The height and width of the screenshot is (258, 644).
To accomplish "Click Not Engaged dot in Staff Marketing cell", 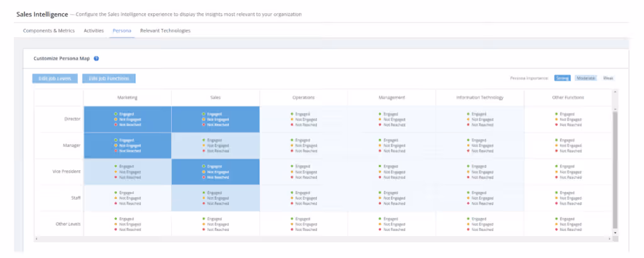I will [x=116, y=198].
